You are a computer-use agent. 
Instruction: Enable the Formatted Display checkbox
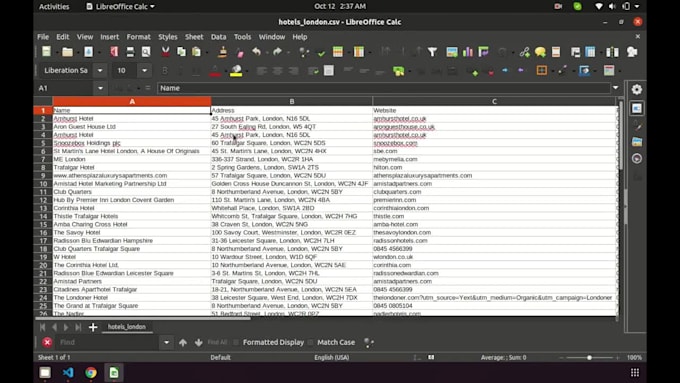(x=236, y=342)
